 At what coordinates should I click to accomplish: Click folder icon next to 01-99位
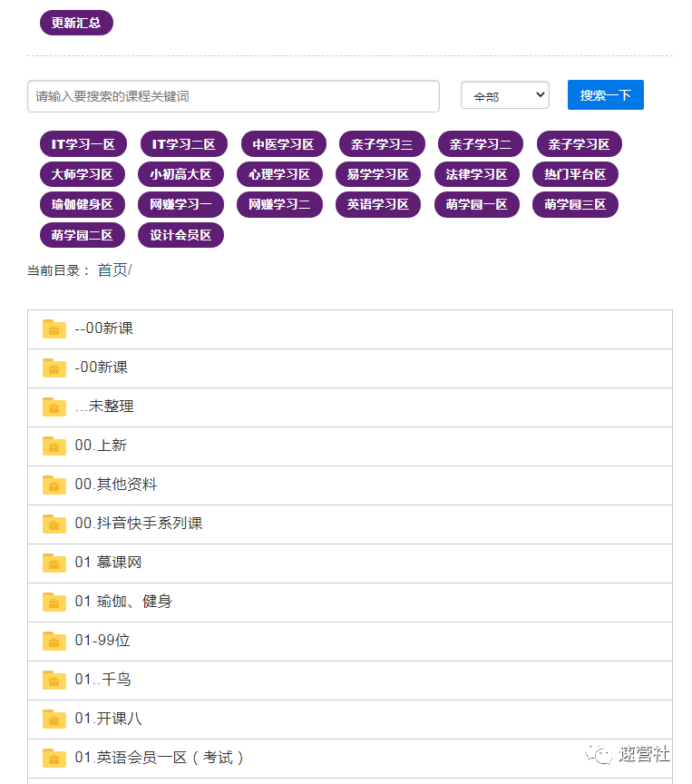click(54, 641)
